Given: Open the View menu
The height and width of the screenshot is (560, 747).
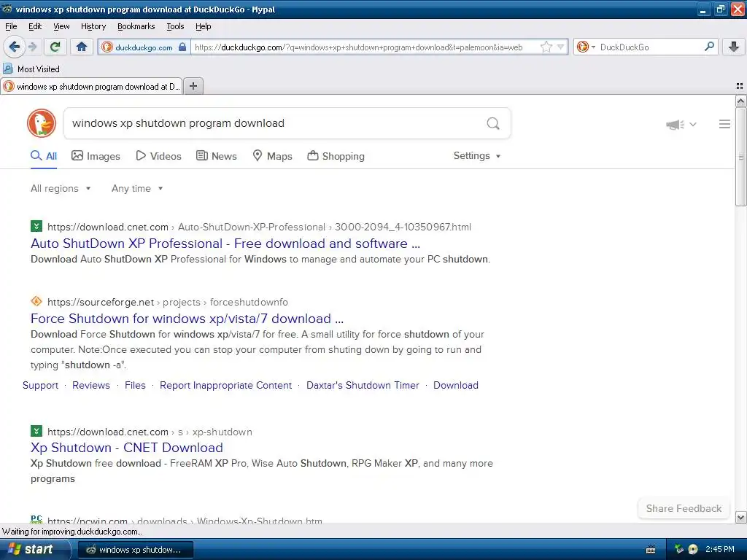Looking at the screenshot, I should pos(61,26).
